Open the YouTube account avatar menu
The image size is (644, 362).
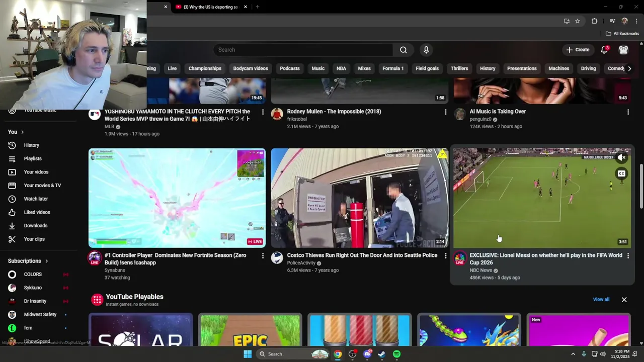click(x=623, y=50)
